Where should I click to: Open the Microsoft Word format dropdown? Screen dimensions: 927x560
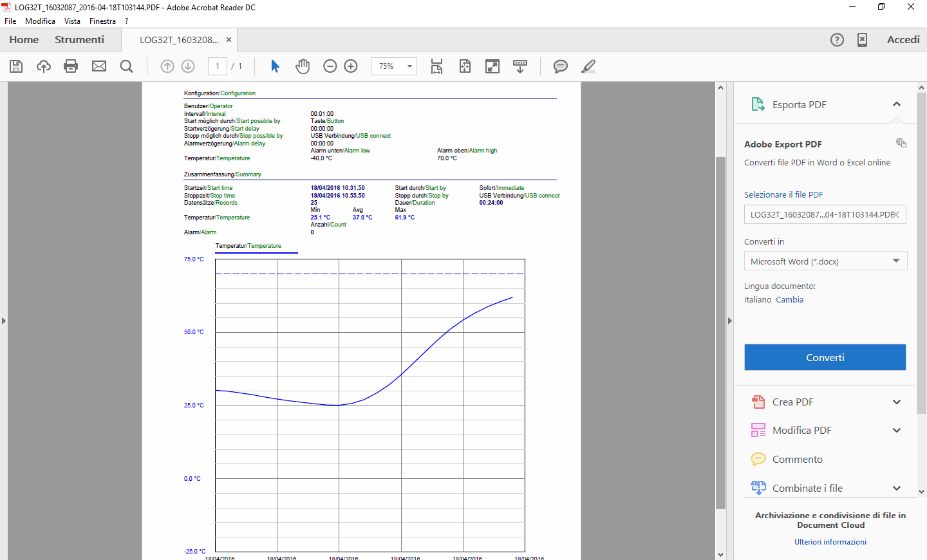[825, 261]
